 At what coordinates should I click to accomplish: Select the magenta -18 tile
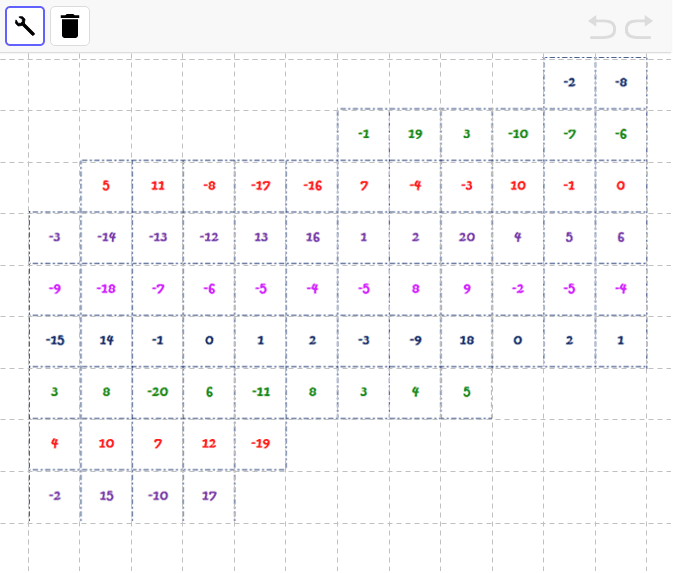click(x=106, y=289)
